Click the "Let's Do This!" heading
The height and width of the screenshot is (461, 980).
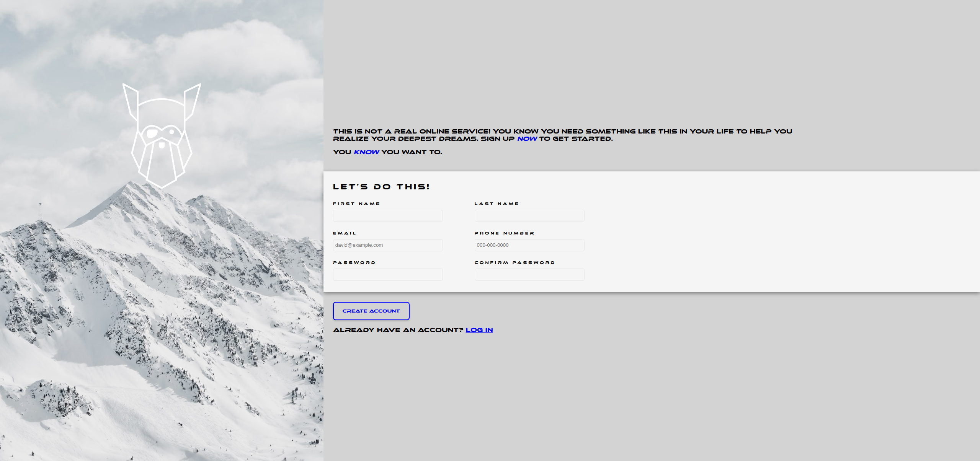[381, 187]
